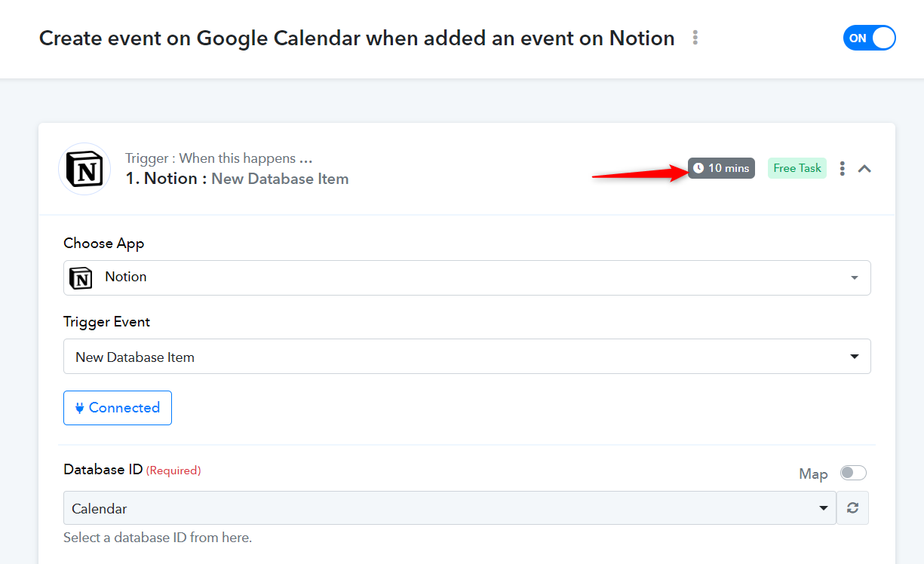924x564 pixels.
Task: Select the step title Notion : New Database Item
Action: (238, 179)
